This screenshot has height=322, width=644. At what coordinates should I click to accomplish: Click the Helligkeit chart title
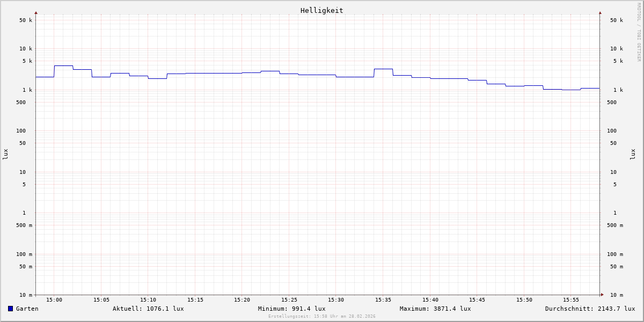tap(322, 10)
